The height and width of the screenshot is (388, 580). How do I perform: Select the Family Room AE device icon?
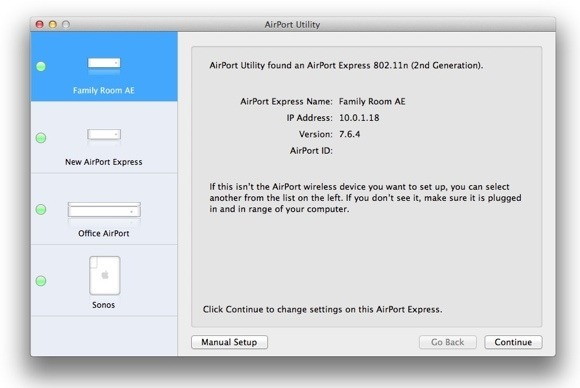pos(104,64)
